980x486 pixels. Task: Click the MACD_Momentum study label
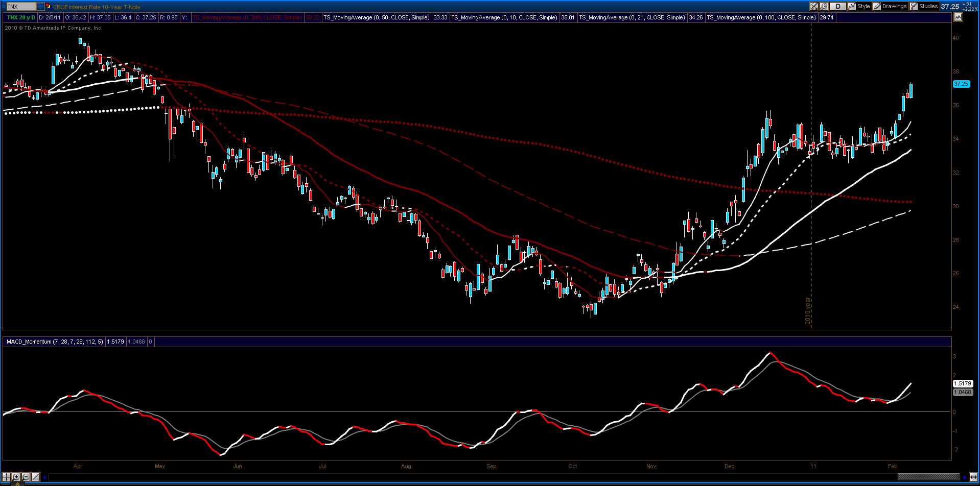54,342
